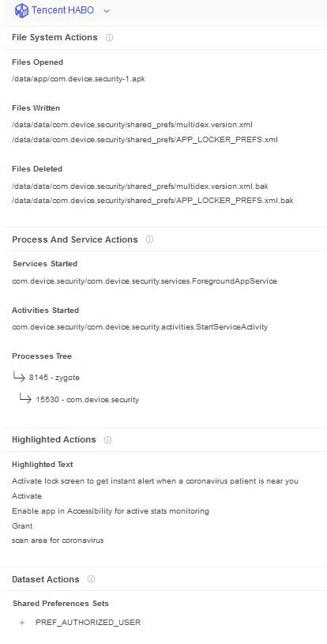The width and height of the screenshot is (327, 644).
Task: Show info for Process And Service Actions
Action: pos(149,239)
